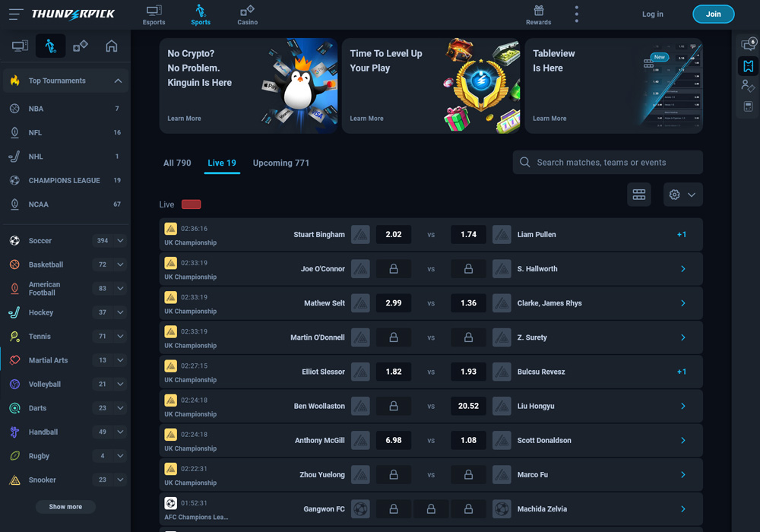Open the Rewards gift icon in top bar

click(x=538, y=13)
